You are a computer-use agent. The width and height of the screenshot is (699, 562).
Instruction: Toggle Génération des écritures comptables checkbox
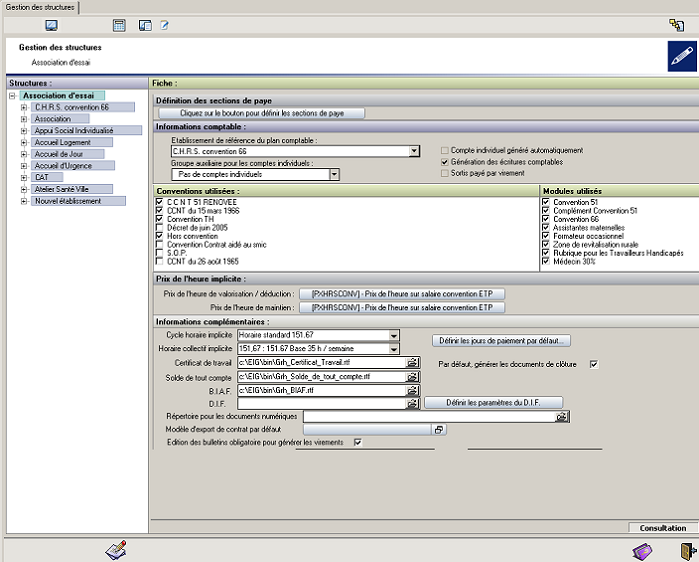tap(445, 162)
